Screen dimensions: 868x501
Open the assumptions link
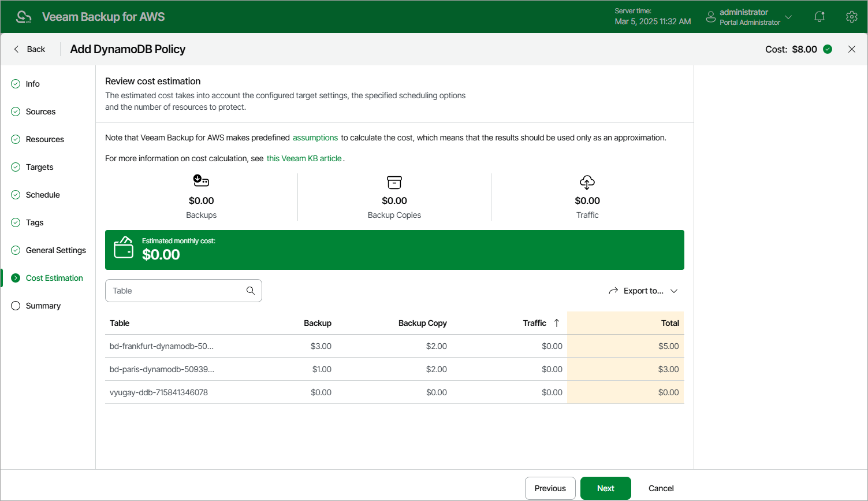click(315, 138)
